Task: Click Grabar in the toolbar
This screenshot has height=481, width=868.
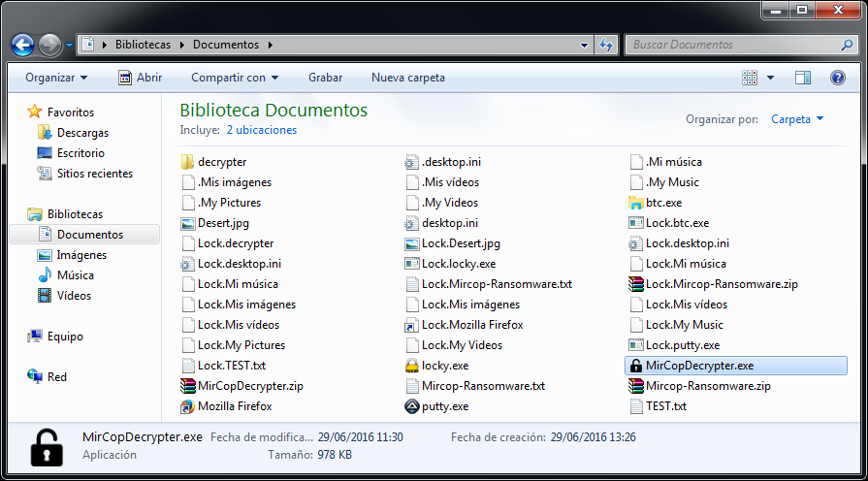Action: tap(325, 78)
